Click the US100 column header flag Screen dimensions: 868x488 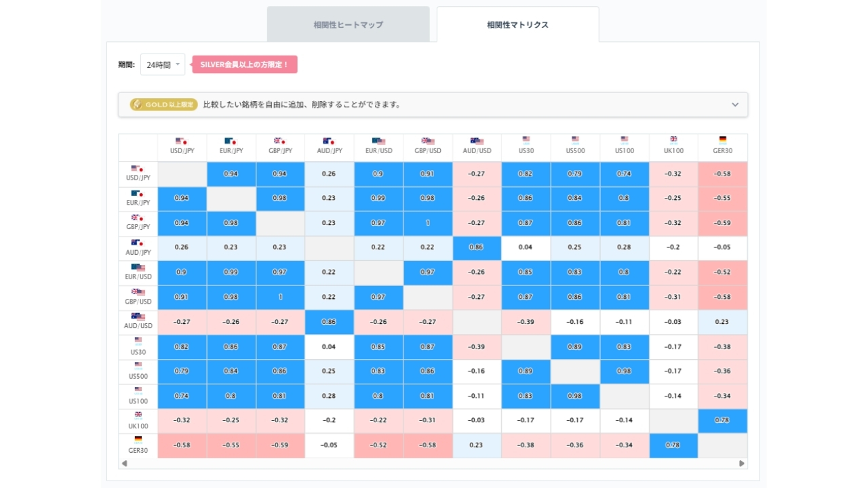[625, 140]
